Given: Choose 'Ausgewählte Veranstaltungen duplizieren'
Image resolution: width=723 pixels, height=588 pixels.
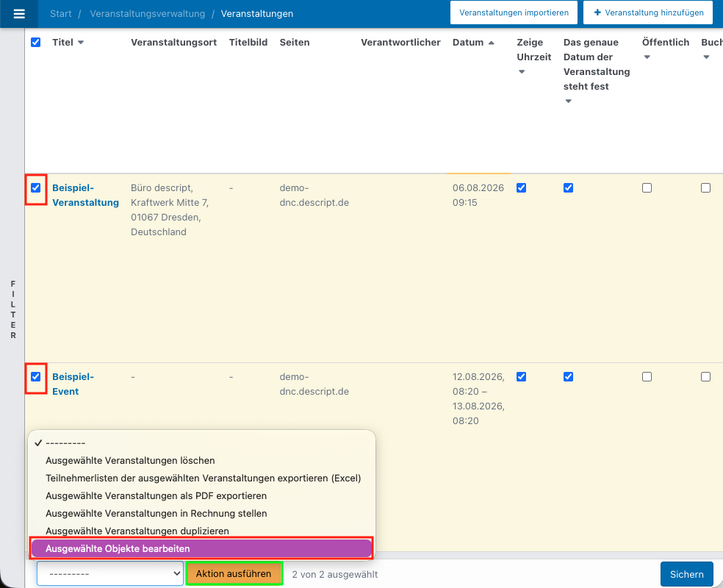Looking at the screenshot, I should pos(201,531).
